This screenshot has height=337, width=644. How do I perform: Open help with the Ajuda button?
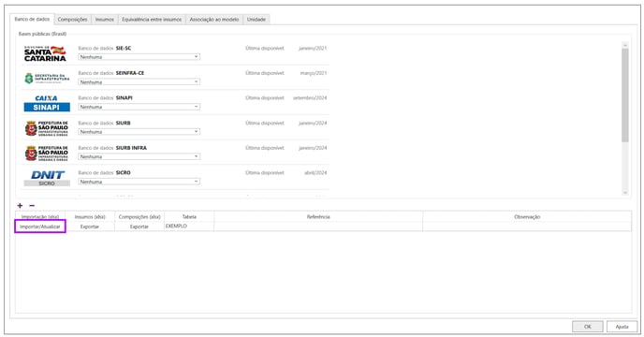pos(622,327)
